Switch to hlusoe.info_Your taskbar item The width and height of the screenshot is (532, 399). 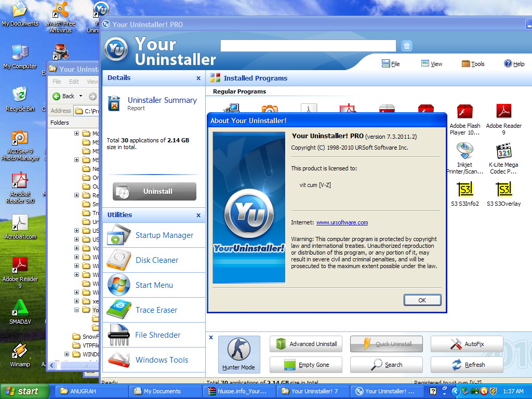(239, 391)
